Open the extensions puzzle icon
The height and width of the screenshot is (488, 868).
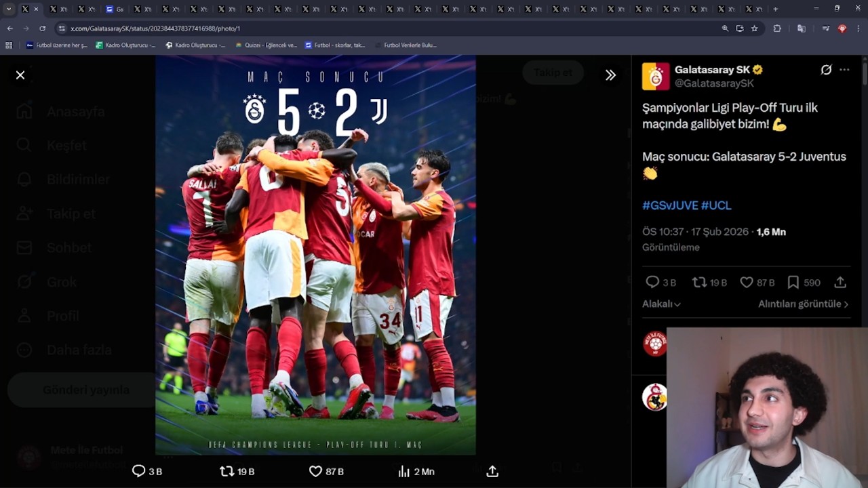point(777,28)
